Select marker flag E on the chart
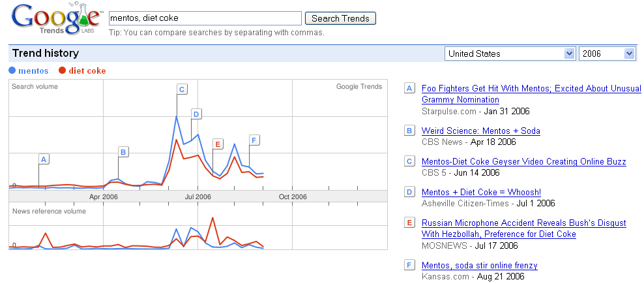This screenshot has width=644, height=284. pyautogui.click(x=218, y=144)
